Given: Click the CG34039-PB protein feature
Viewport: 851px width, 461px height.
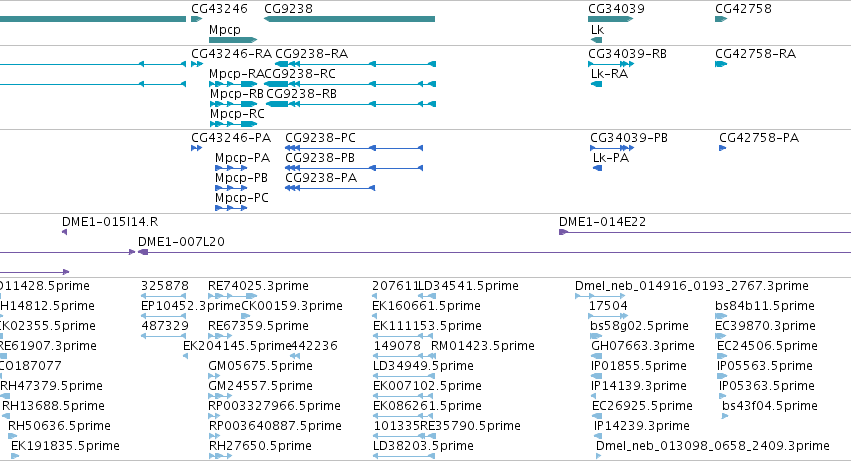Looking at the screenshot, I should point(612,148).
